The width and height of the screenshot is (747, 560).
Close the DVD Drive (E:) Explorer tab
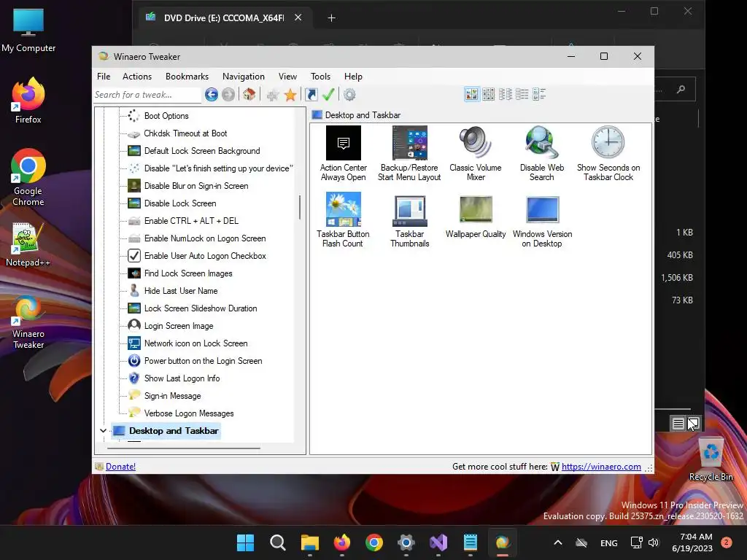(298, 17)
